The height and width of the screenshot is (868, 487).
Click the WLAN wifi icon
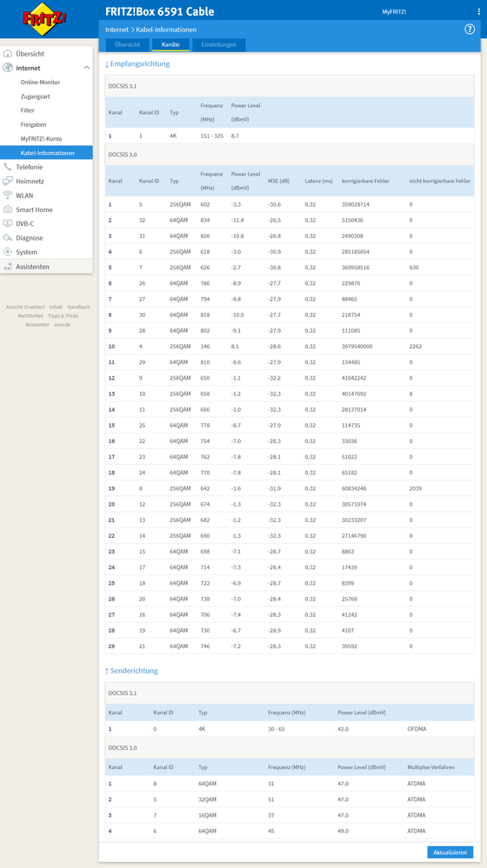coord(8,195)
